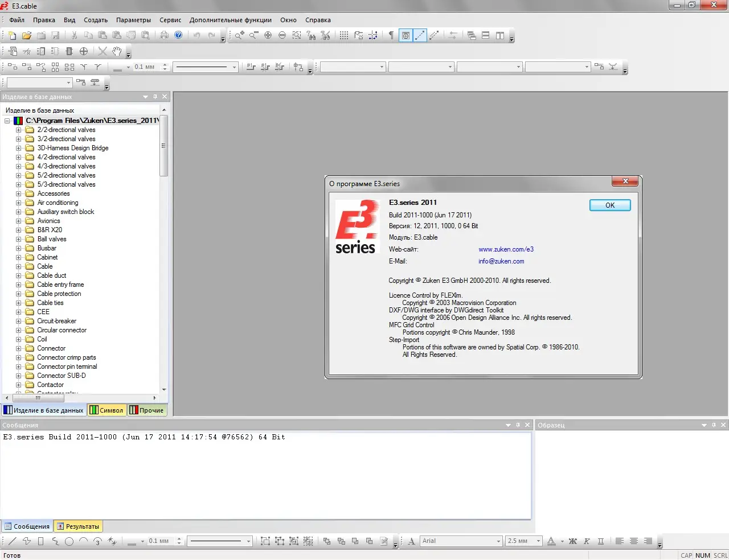Select the draw circle tool icon
This screenshot has height=560, width=729.
tap(69, 541)
